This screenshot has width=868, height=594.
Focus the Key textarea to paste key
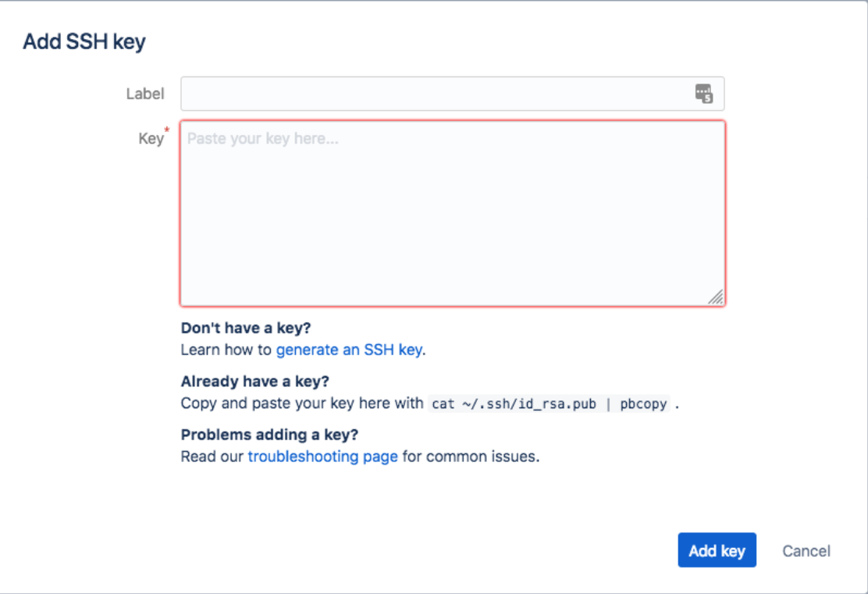point(452,213)
